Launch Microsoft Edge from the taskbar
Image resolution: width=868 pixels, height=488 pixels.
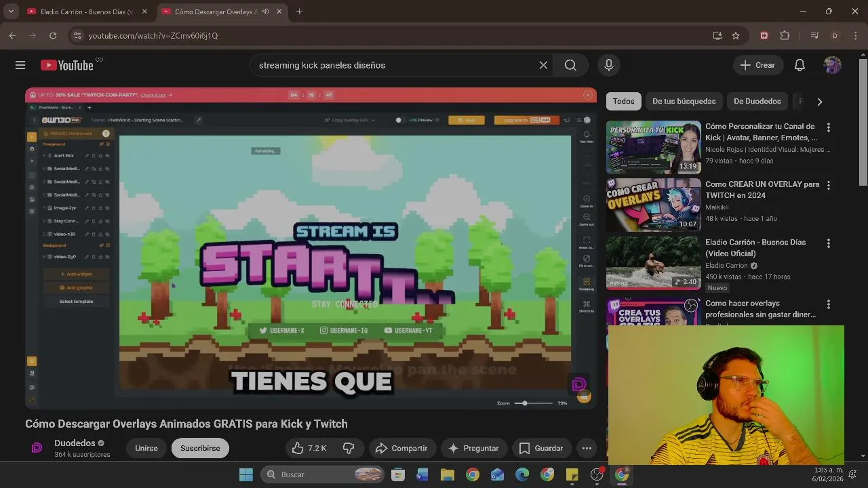pos(522,474)
